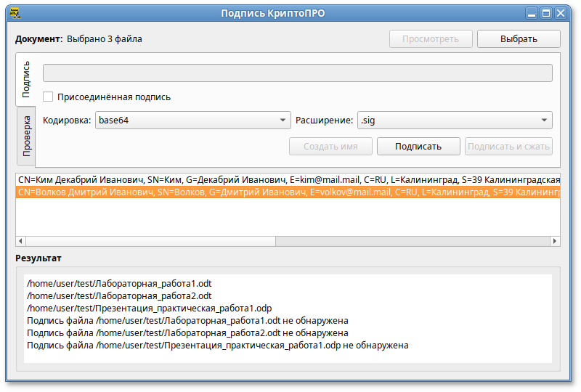This screenshot has width=581, height=392.
Task: Close the Подпись КриптоПРО window
Action: pos(560,12)
